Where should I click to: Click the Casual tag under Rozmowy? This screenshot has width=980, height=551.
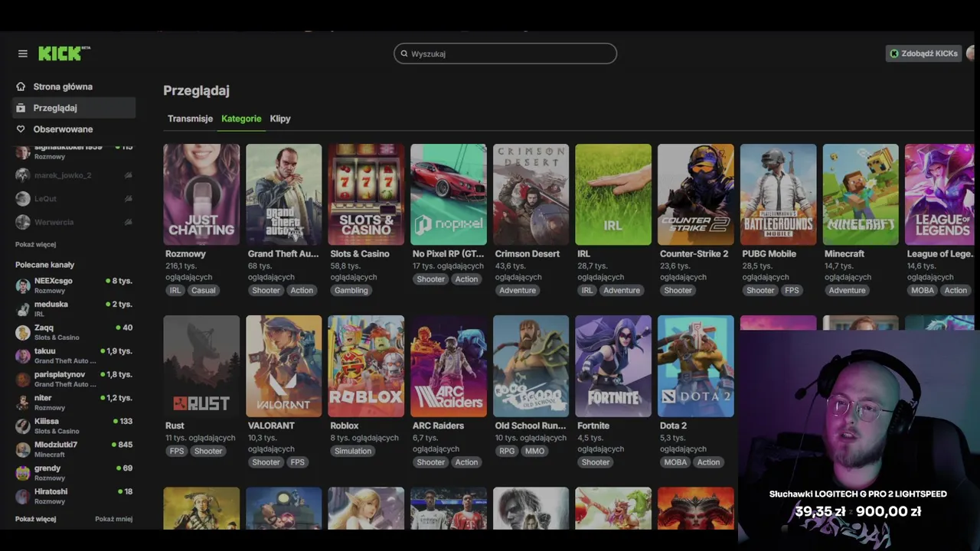point(204,290)
